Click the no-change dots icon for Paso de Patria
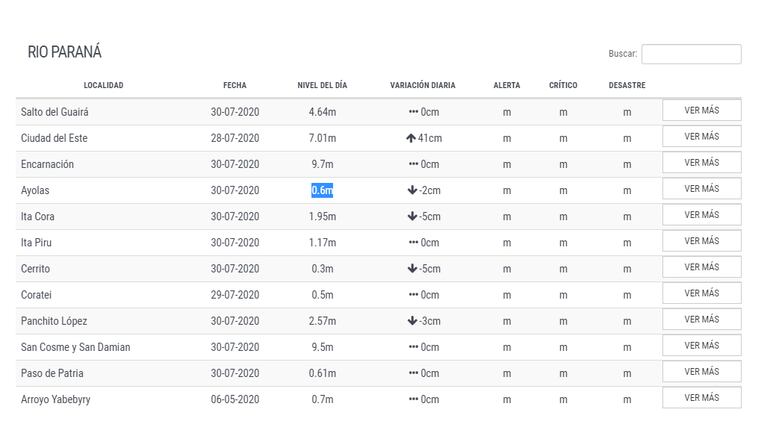 coord(413,373)
